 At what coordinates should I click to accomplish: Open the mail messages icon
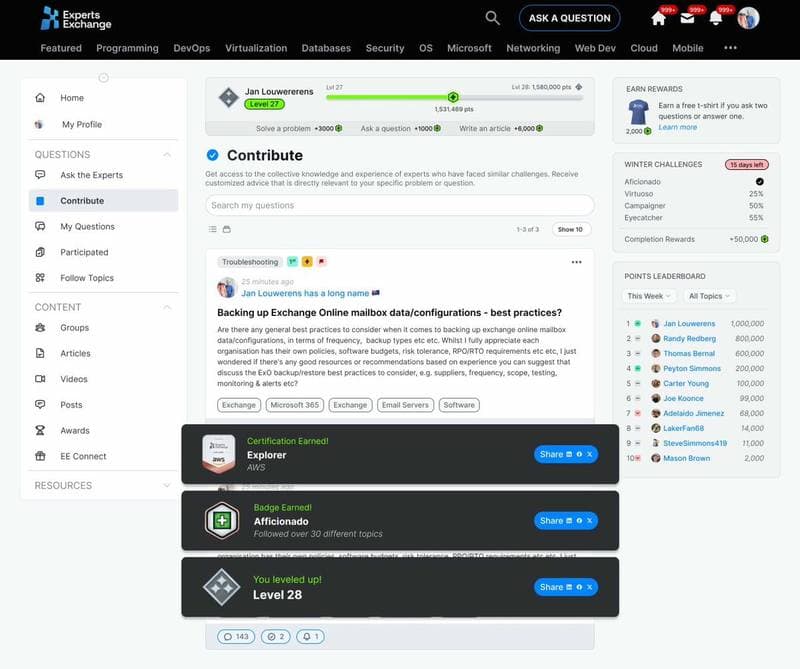[x=686, y=18]
